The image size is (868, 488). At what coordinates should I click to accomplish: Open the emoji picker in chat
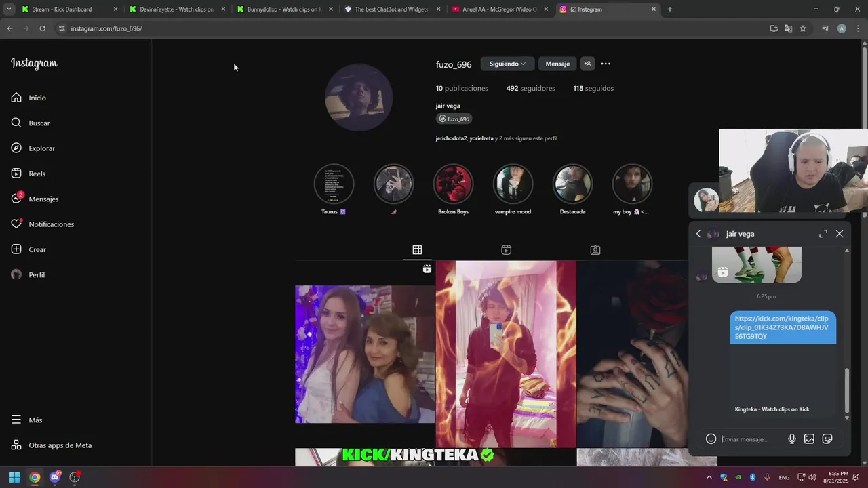point(711,439)
